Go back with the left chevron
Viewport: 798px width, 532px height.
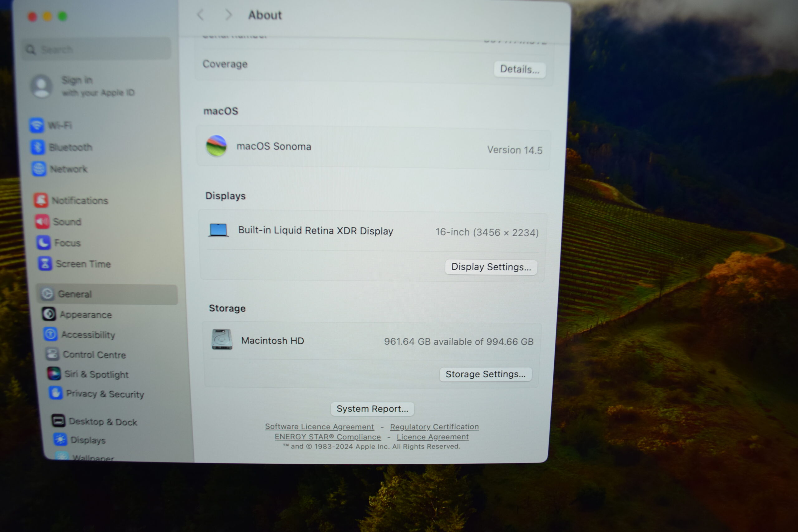(200, 15)
